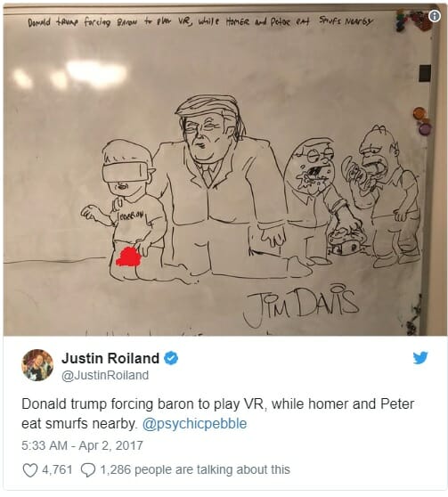Click the @JustinRoiland handle

(x=105, y=375)
